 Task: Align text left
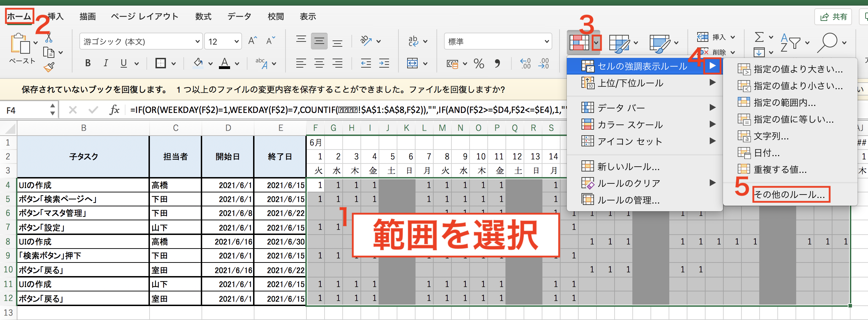click(x=301, y=63)
